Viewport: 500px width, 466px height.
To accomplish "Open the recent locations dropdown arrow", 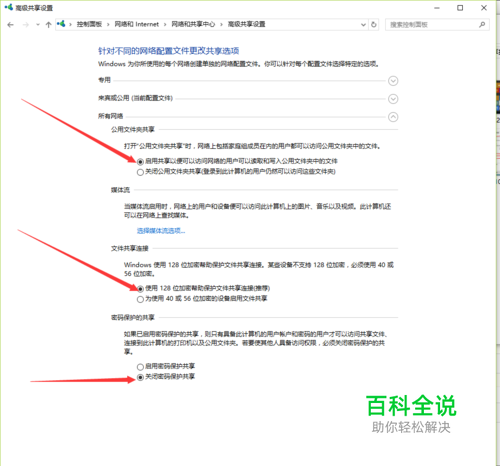I will tap(38, 25).
